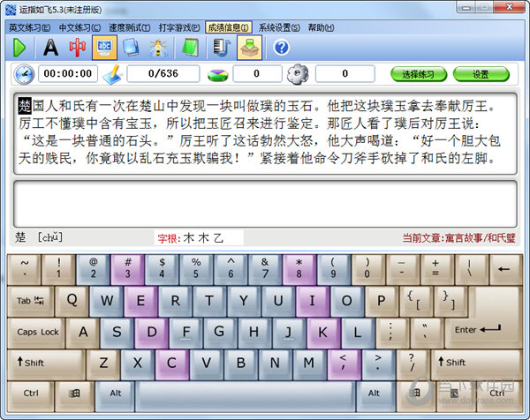Click the F key on virtual keyboard
Screen dimensions: 530x420
coord(185,333)
